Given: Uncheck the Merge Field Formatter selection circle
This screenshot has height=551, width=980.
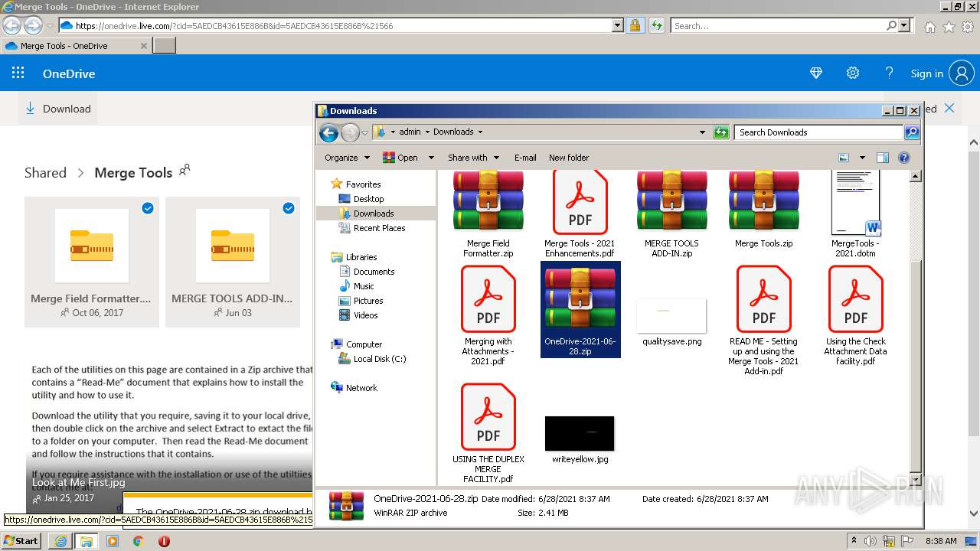Looking at the screenshot, I should pos(148,208).
